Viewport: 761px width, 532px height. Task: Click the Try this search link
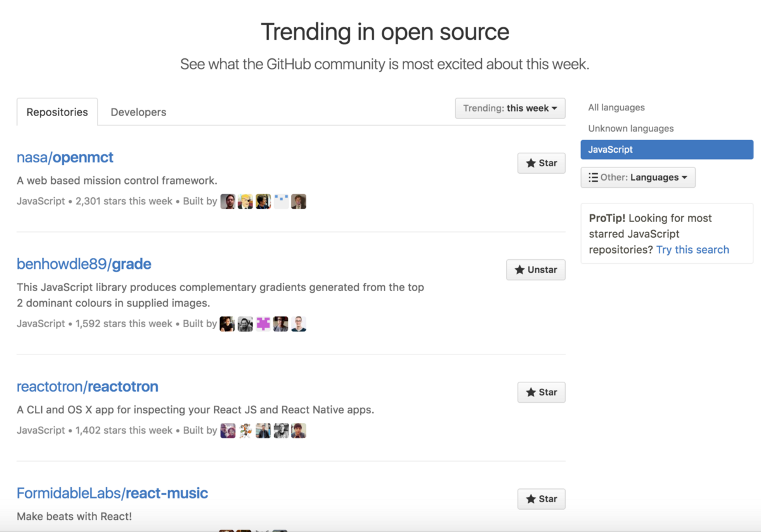pos(693,250)
